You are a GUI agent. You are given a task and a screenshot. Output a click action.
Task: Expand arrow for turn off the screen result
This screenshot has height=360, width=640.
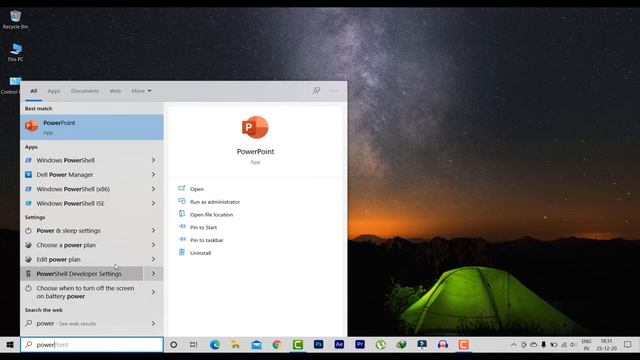pos(153,292)
